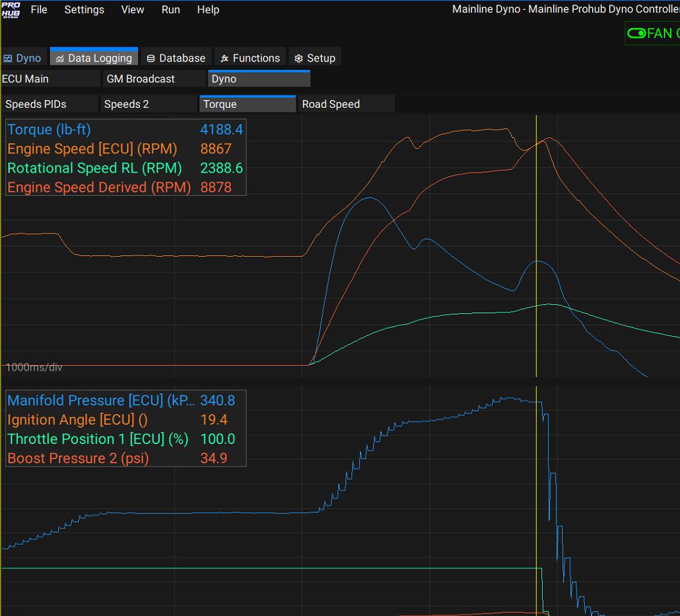
Task: Select the ECU Main sub-tab
Action: tap(50, 79)
